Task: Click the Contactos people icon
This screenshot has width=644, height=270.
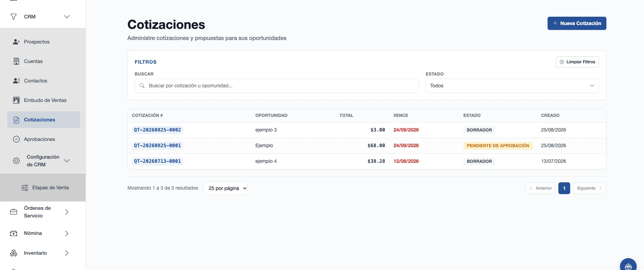Action: [x=16, y=81]
